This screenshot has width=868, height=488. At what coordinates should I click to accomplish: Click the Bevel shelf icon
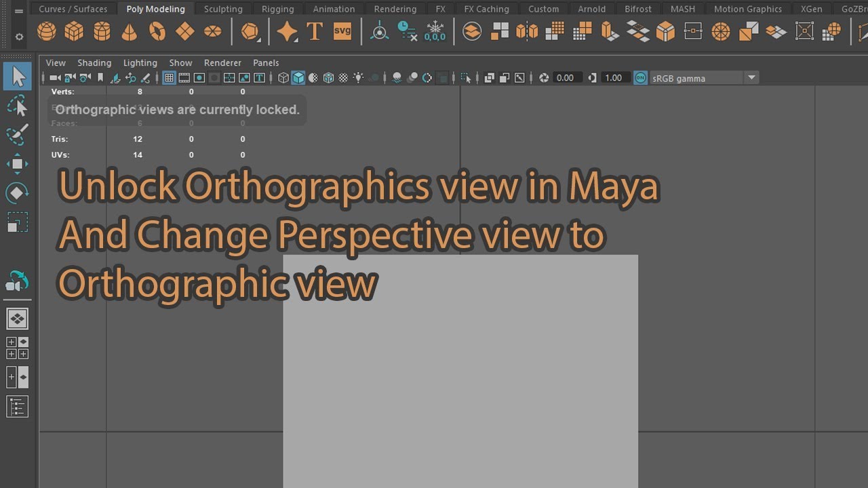(666, 31)
